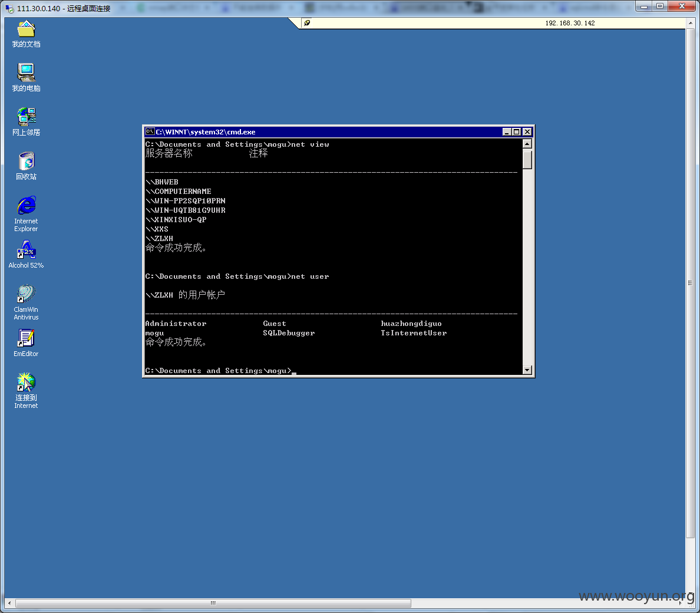Click the pin icon on the connection bar

coord(307,23)
